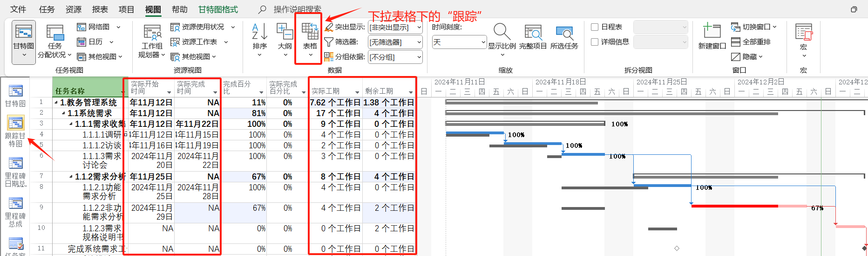Open Other Views in resource views group
The height and width of the screenshot is (256, 868).
pyautogui.click(x=193, y=57)
